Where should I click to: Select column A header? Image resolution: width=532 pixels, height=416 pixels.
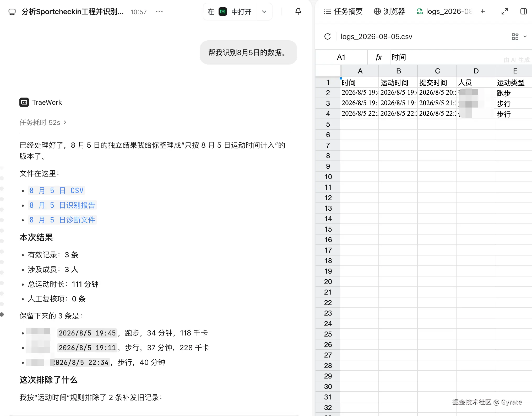pos(360,71)
